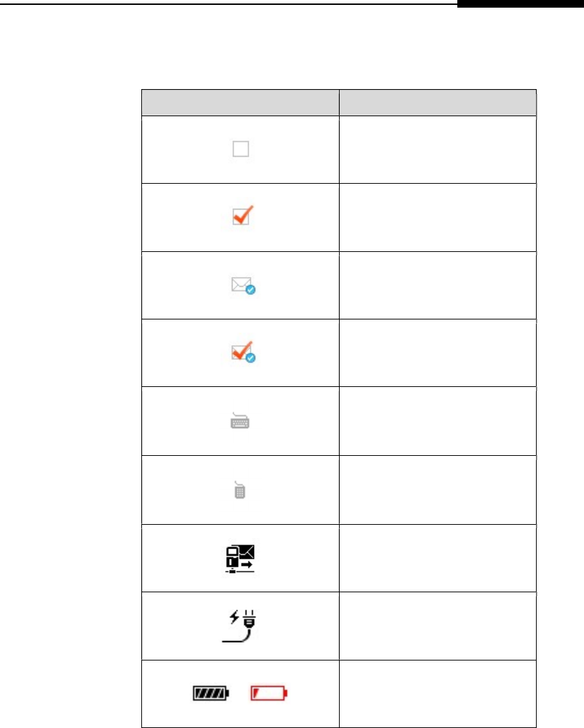The width and height of the screenshot is (584, 728).
Task: Click the orange checked checkbox
Action: [x=242, y=216]
